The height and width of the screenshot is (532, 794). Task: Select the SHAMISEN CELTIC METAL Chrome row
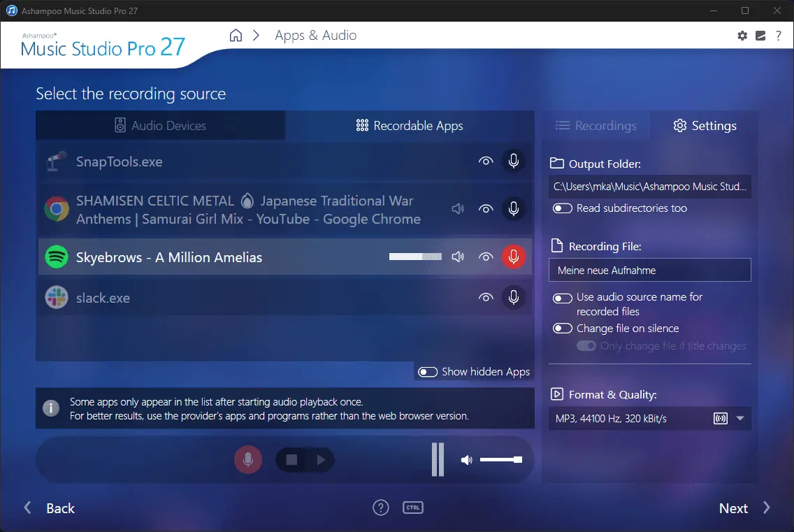(285, 209)
